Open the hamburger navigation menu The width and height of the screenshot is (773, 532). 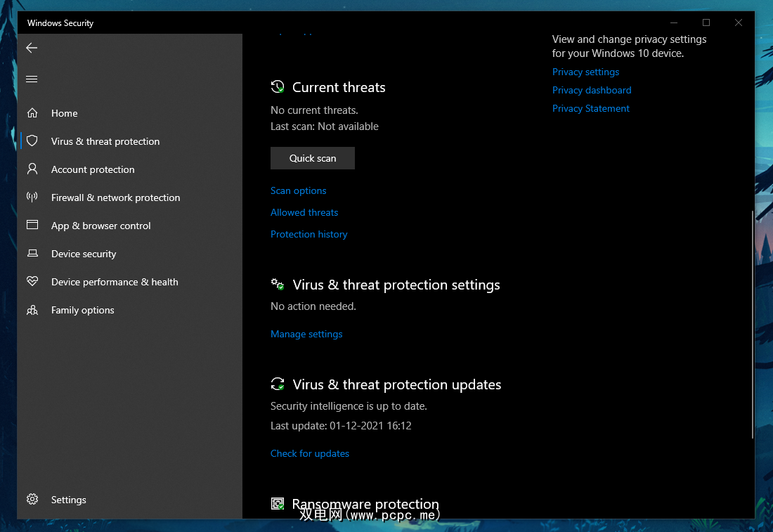coord(32,79)
